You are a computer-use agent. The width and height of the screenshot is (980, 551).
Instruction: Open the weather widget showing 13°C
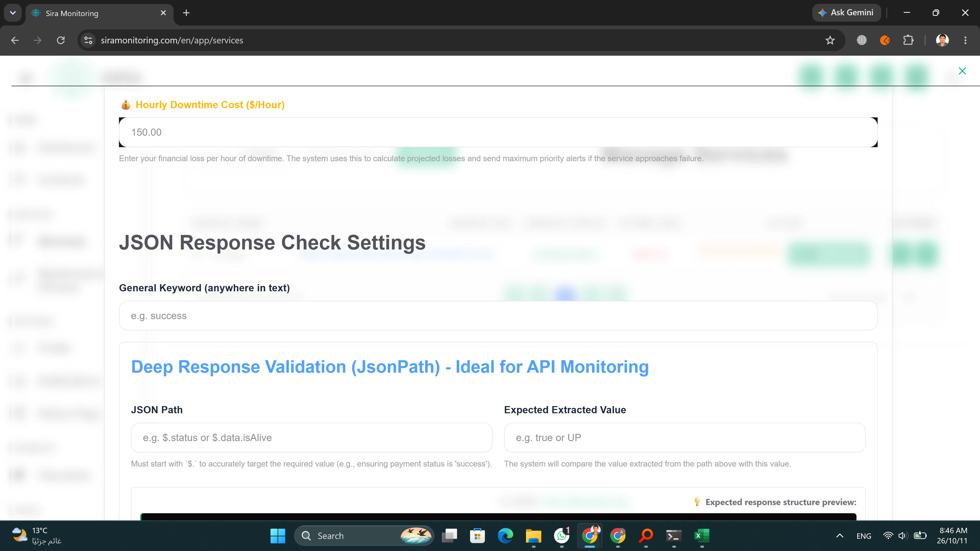36,536
